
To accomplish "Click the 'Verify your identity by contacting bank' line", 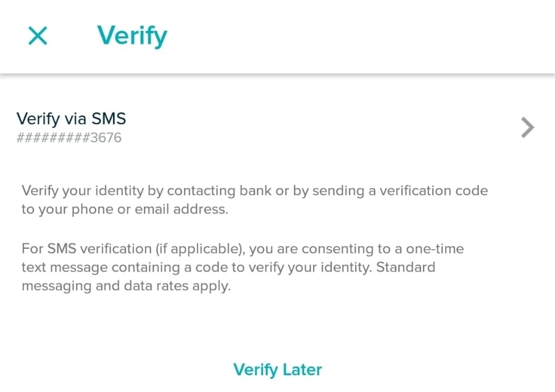I will pyautogui.click(x=254, y=191).
